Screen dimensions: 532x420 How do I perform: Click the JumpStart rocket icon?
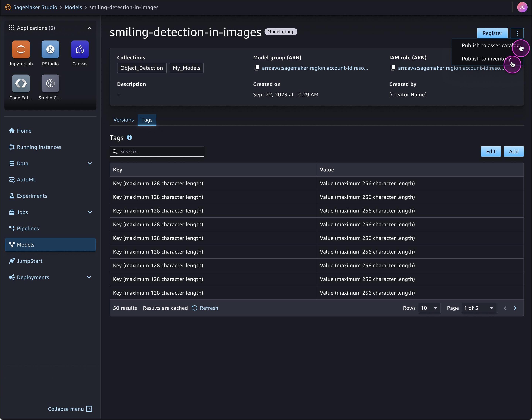12,261
